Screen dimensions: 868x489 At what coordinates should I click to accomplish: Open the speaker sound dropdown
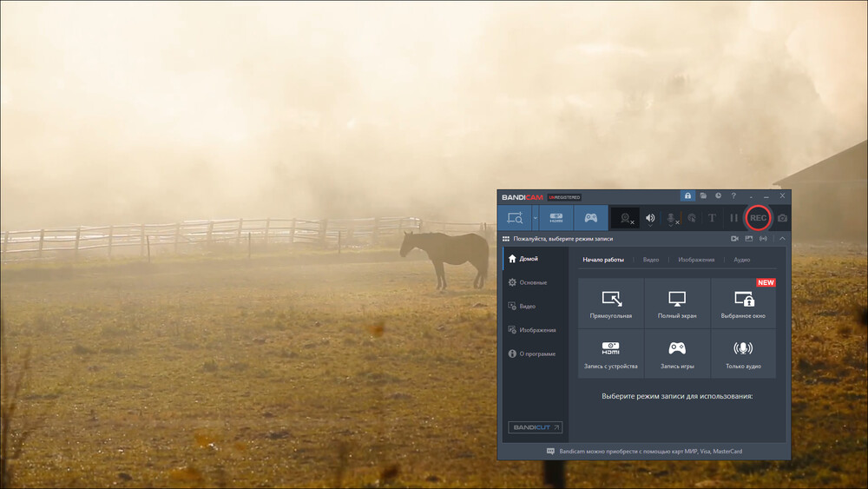[x=650, y=224]
